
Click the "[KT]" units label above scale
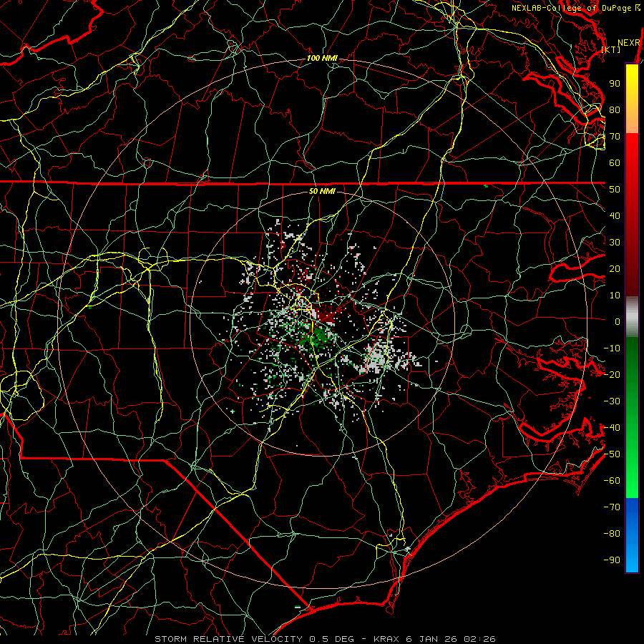tap(611, 49)
